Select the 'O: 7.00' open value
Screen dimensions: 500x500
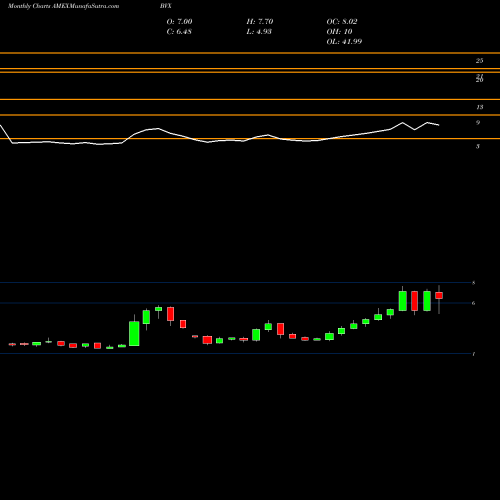click(179, 22)
